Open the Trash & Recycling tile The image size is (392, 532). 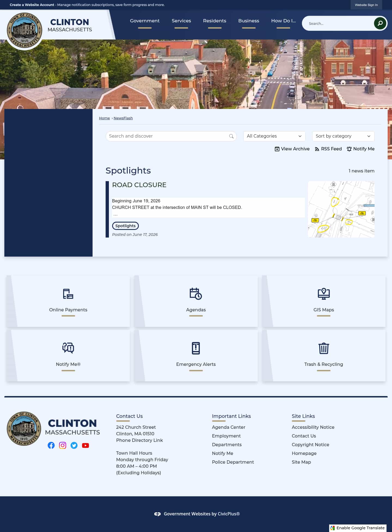[324, 355]
